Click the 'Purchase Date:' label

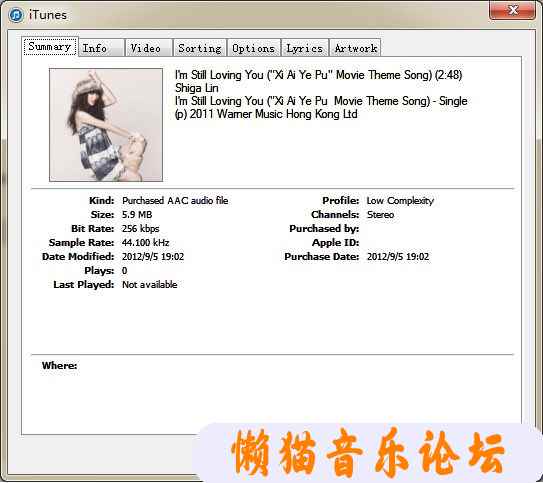click(321, 257)
